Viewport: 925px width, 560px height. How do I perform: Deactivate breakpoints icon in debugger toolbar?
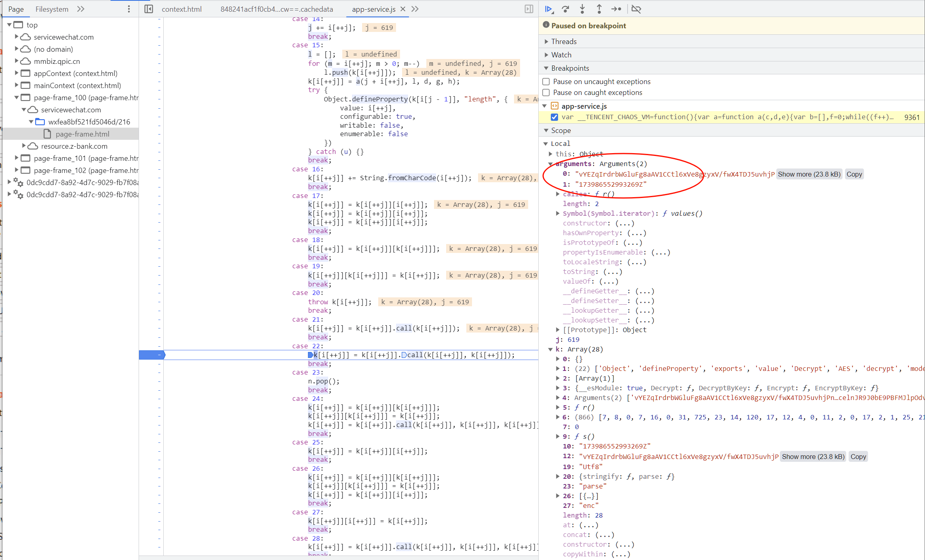(636, 9)
